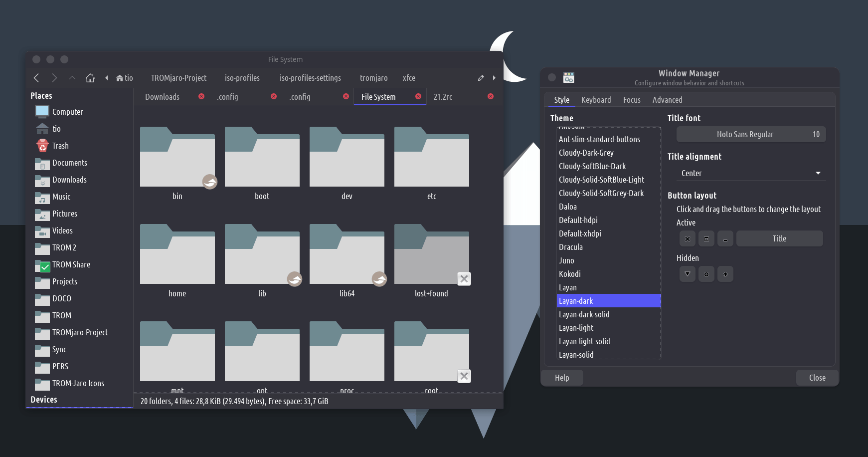Click the Computer icon in sidebar

pos(42,112)
